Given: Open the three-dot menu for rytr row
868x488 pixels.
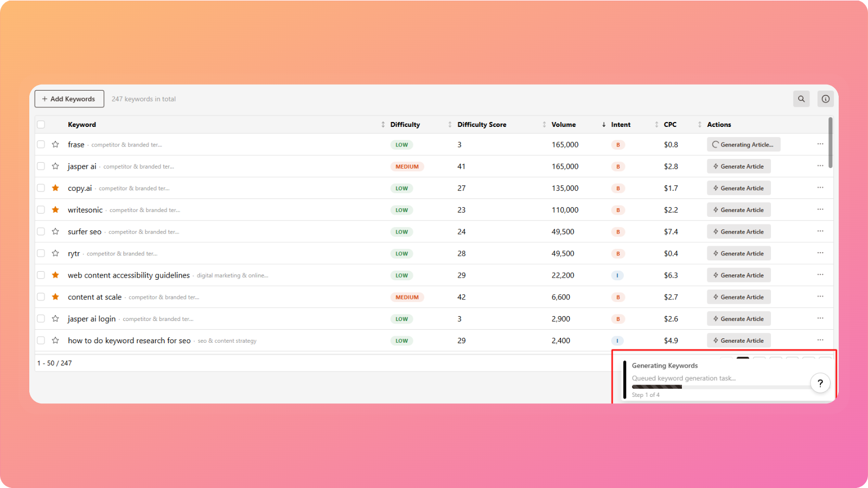Looking at the screenshot, I should 820,253.
